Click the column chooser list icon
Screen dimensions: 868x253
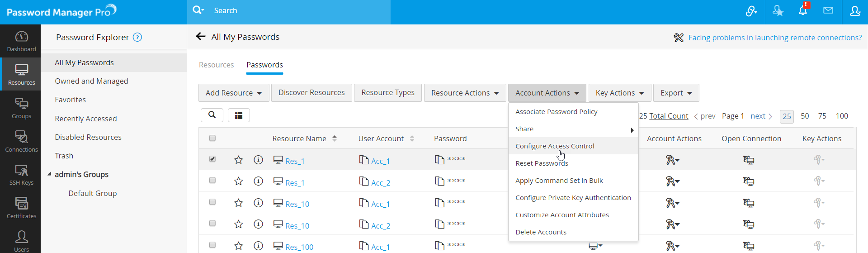239,115
